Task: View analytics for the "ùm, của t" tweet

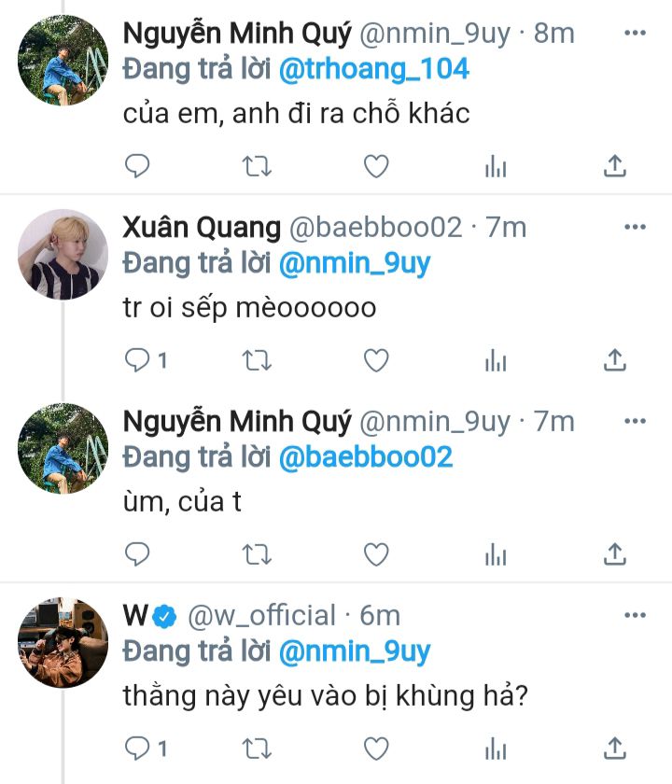Action: point(496,554)
